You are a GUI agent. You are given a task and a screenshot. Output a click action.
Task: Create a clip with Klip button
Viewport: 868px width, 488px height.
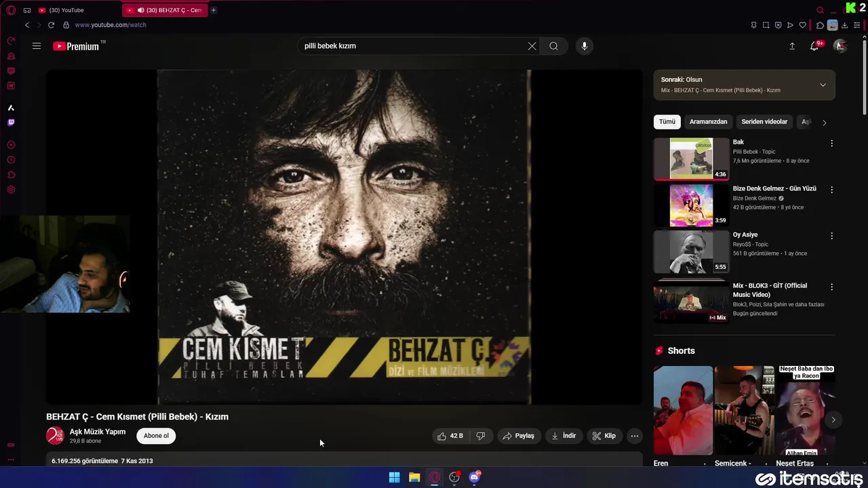pos(604,436)
